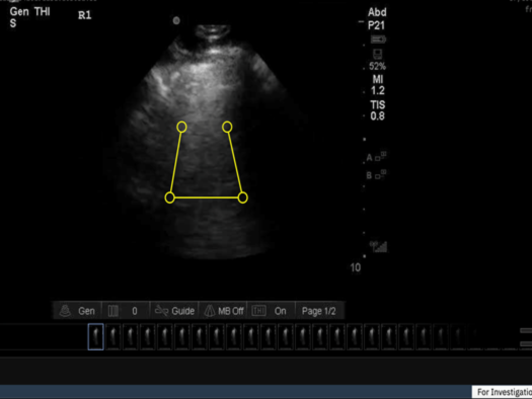Click the gray orientation marker dot

pos(177,21)
